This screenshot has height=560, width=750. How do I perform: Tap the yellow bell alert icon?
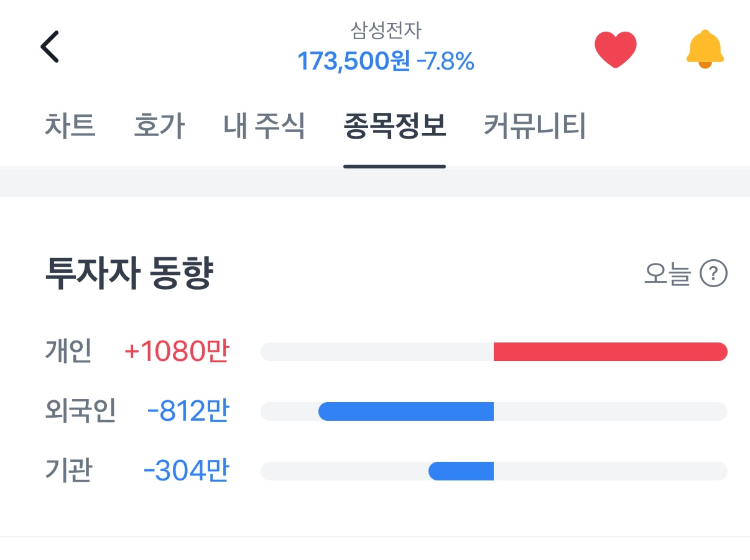point(705,48)
